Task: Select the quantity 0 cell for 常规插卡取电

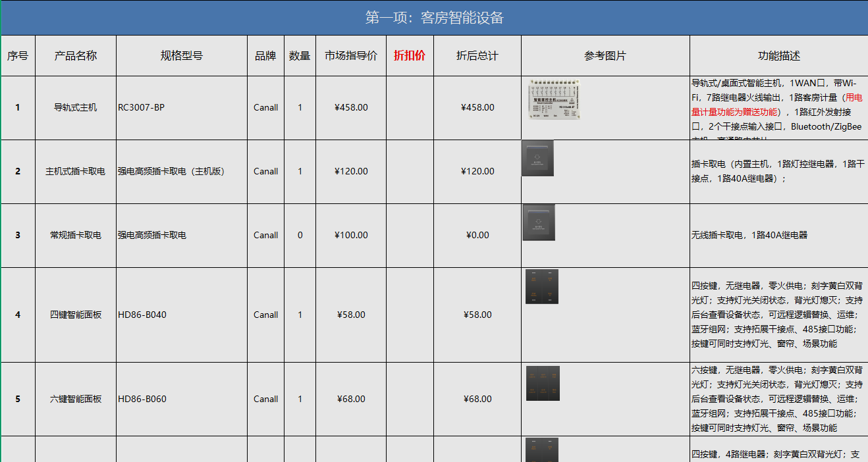Action: pyautogui.click(x=300, y=236)
